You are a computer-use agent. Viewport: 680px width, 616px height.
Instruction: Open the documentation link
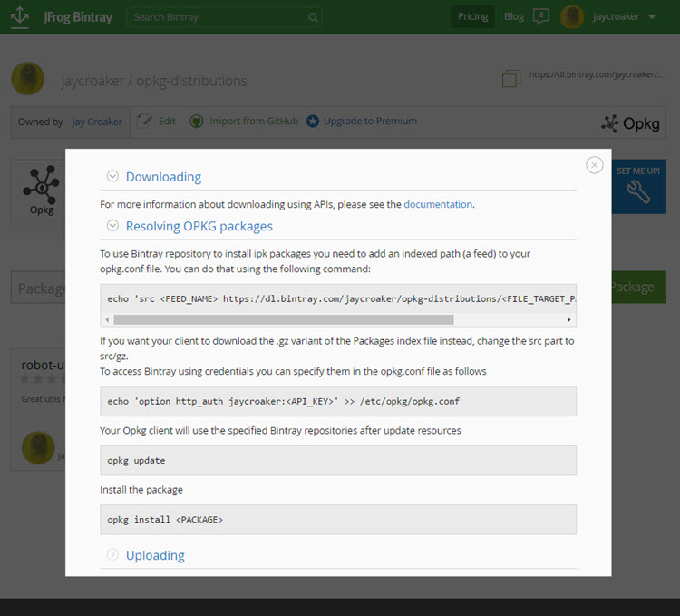click(438, 204)
